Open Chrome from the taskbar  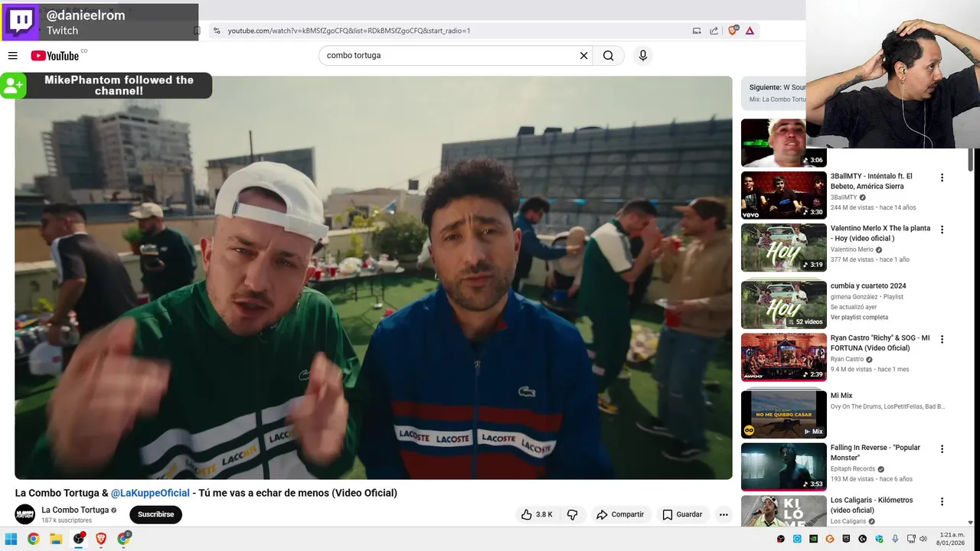tap(33, 539)
